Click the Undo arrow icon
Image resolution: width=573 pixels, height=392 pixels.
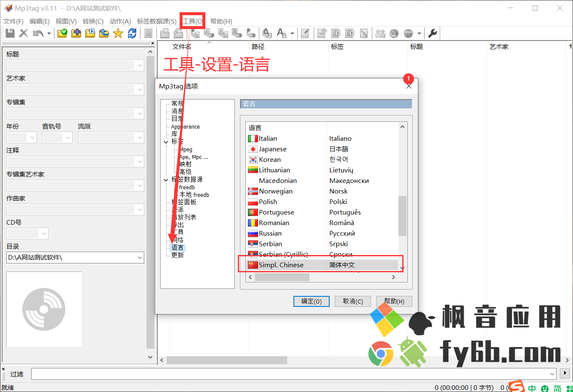[x=38, y=33]
